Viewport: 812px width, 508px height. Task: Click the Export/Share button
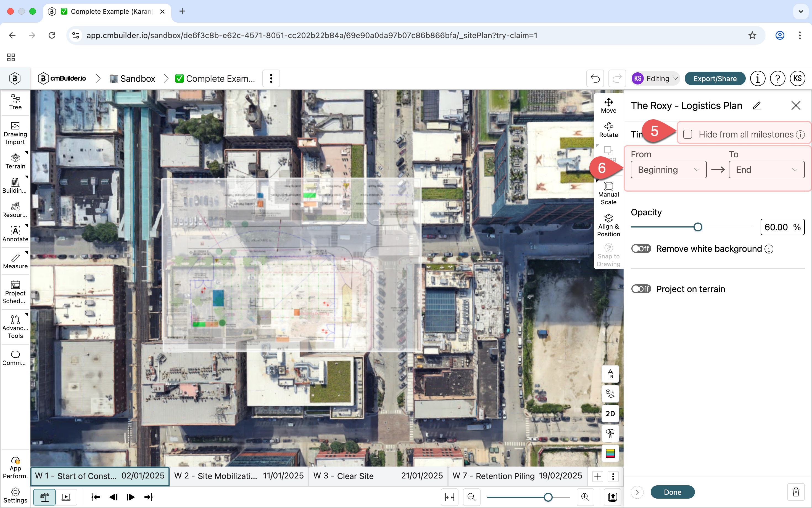pos(715,79)
